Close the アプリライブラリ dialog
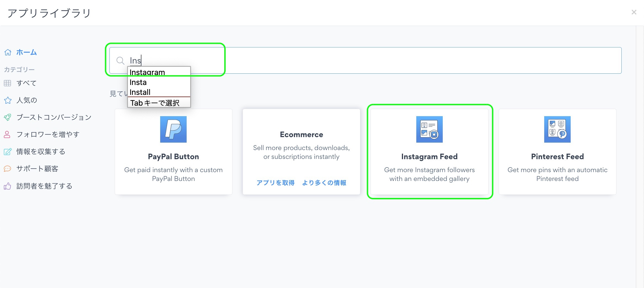Screen dimensions: 644x288 point(634,12)
